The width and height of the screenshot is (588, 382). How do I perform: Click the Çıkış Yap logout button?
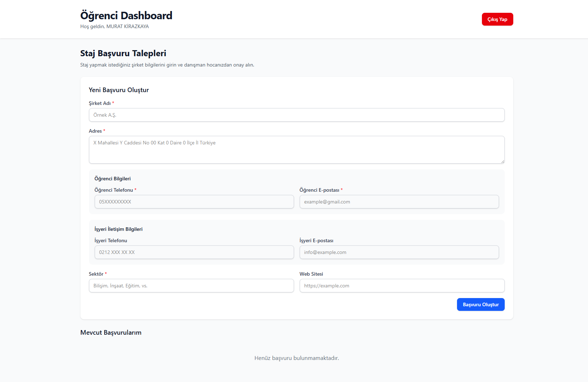point(497,19)
